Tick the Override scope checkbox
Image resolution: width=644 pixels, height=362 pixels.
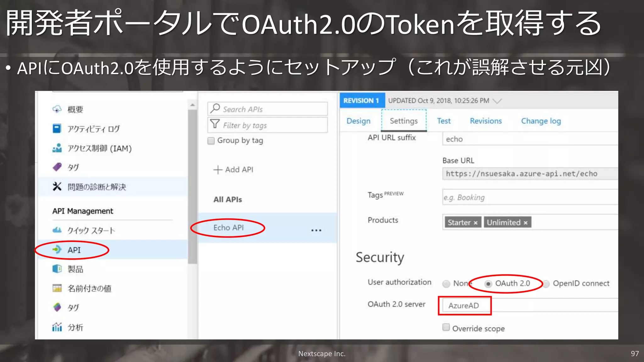click(x=446, y=327)
